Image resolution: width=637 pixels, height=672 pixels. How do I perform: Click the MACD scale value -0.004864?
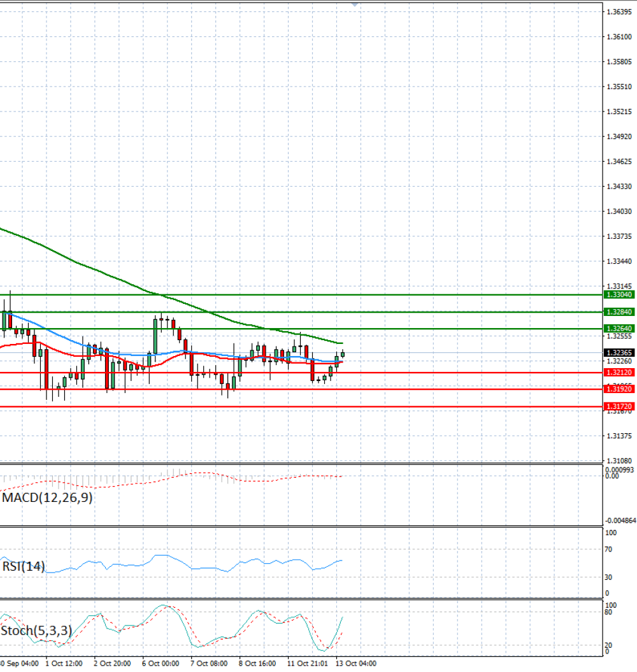[620, 520]
